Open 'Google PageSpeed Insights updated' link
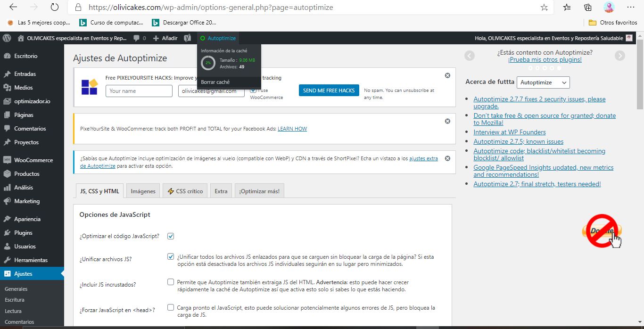Screen dimensions: 644x329 point(544,171)
